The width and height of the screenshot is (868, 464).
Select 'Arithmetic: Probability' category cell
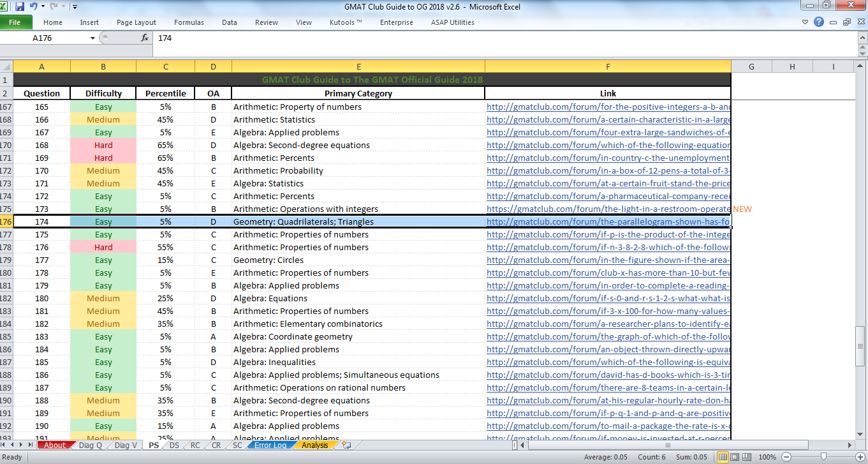[358, 170]
